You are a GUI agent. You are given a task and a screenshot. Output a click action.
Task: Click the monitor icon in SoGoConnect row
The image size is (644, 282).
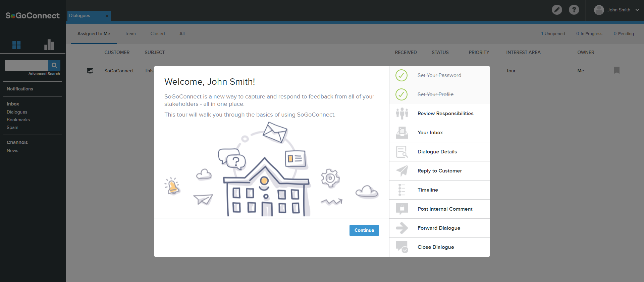point(90,71)
